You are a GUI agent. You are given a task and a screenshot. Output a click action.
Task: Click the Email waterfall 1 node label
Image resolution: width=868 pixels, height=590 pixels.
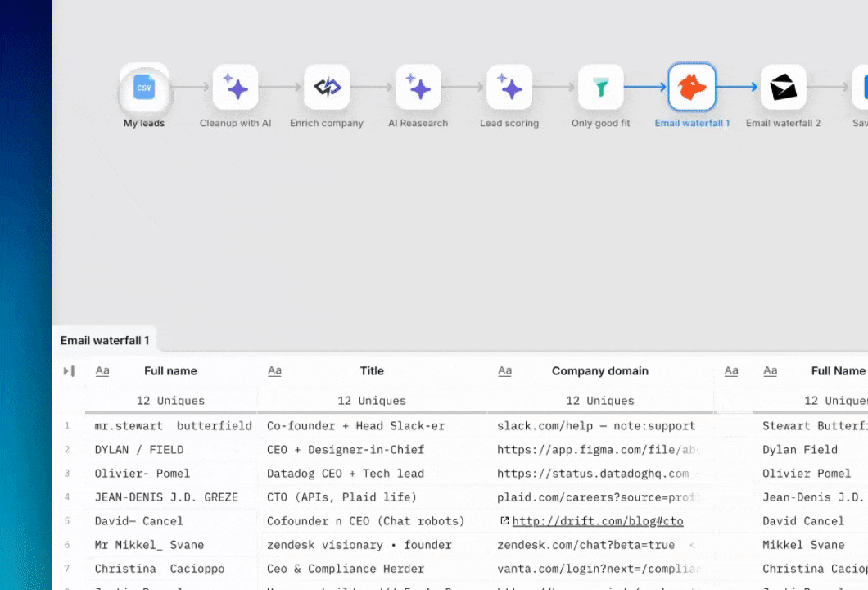pos(692,123)
